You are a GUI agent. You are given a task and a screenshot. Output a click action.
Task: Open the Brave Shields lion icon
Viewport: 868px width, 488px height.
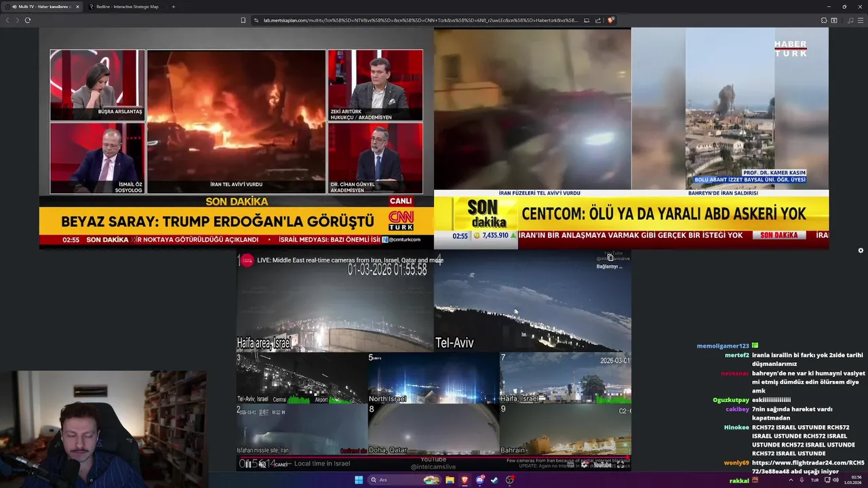pos(610,20)
